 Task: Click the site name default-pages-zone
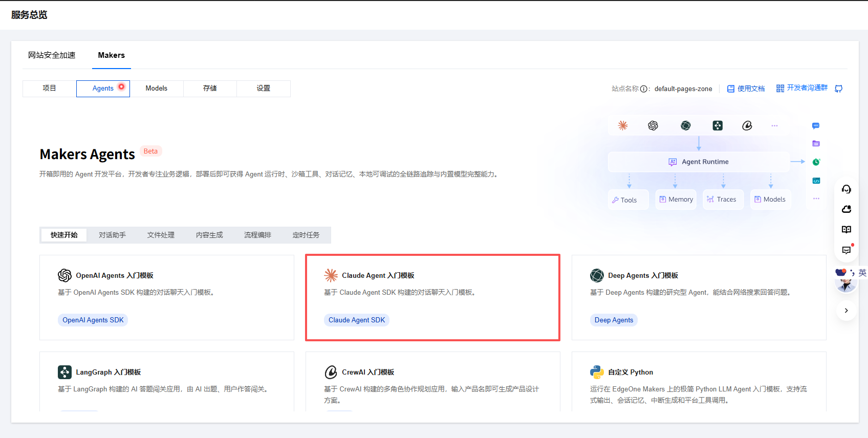683,89
